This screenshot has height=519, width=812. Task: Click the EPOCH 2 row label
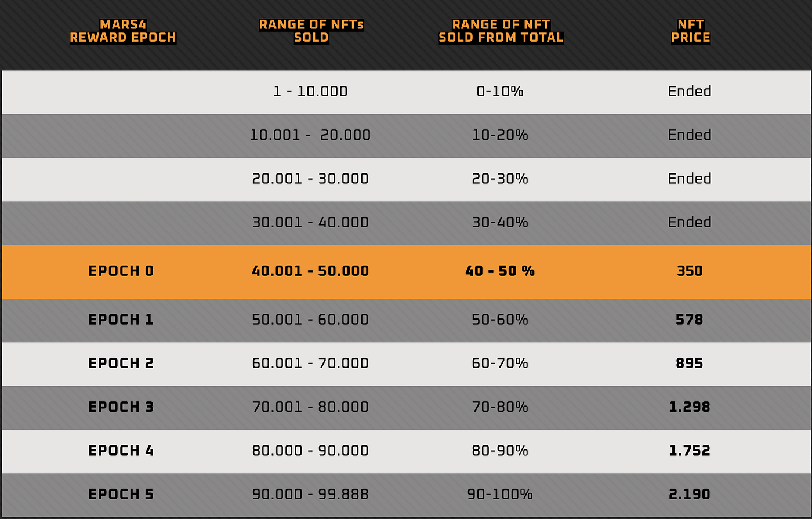pos(121,363)
